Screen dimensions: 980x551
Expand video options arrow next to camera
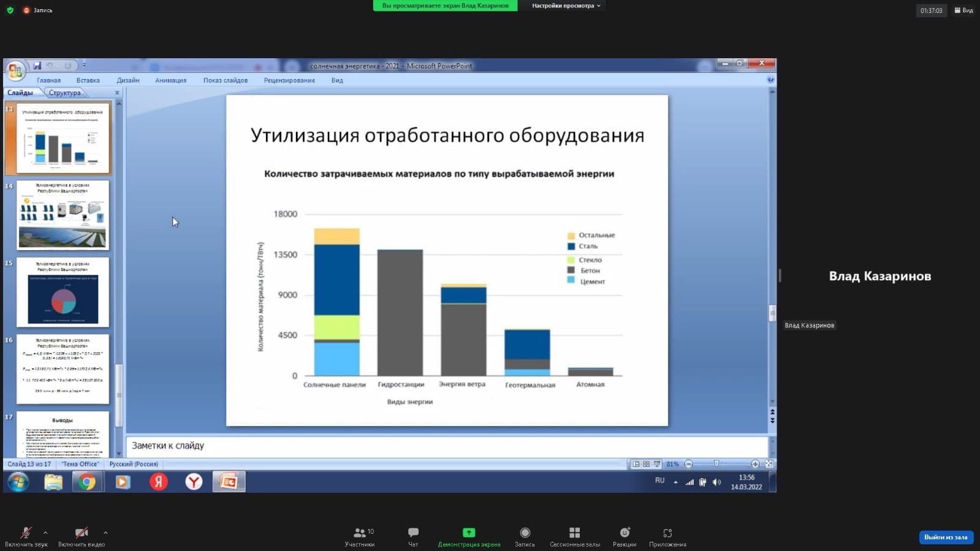click(x=105, y=533)
